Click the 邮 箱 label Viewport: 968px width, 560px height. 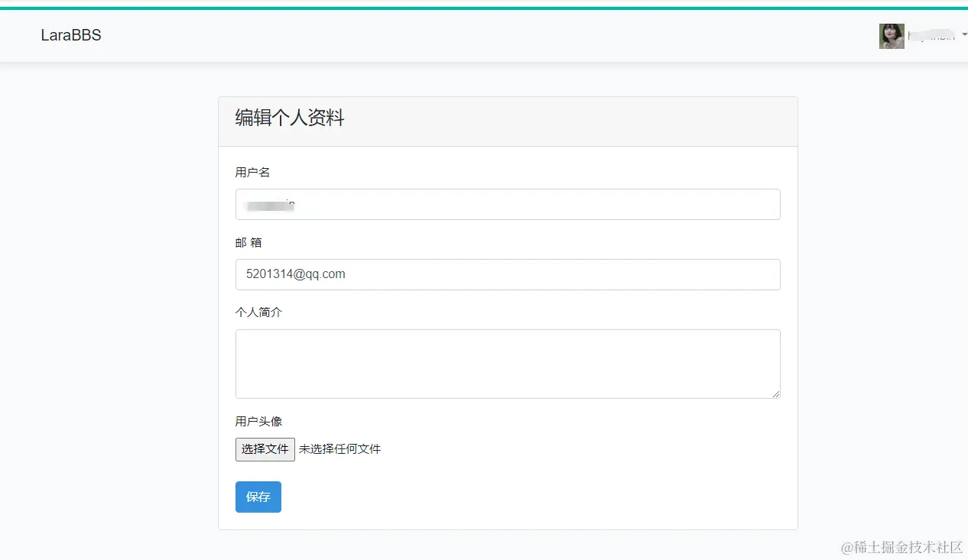(248, 243)
